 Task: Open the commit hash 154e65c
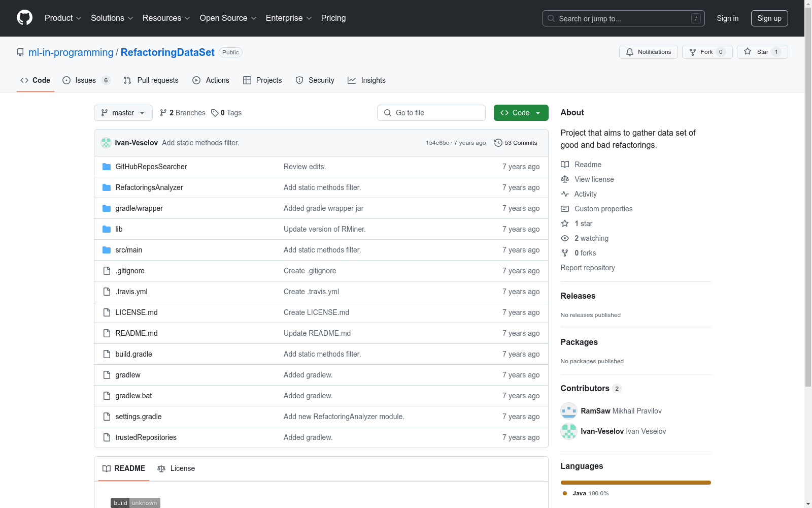(437, 143)
